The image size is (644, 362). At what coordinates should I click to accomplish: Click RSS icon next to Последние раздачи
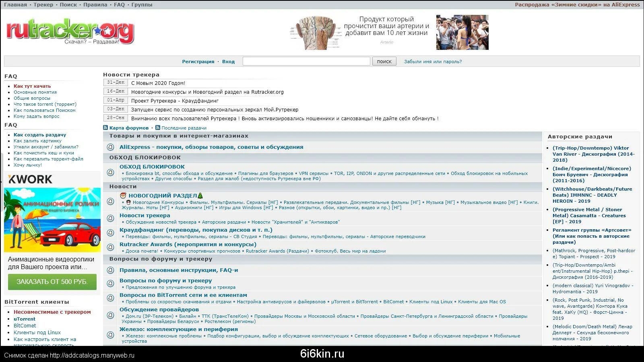(158, 128)
